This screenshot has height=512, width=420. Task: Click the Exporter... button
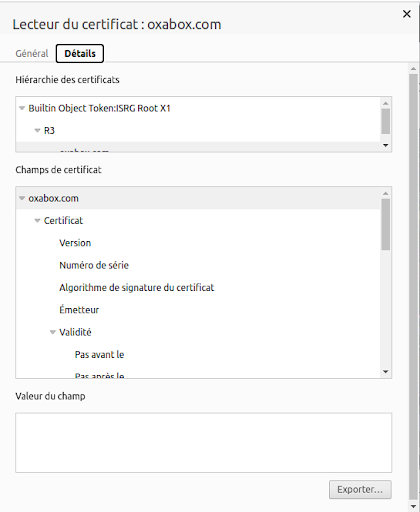pos(360,490)
